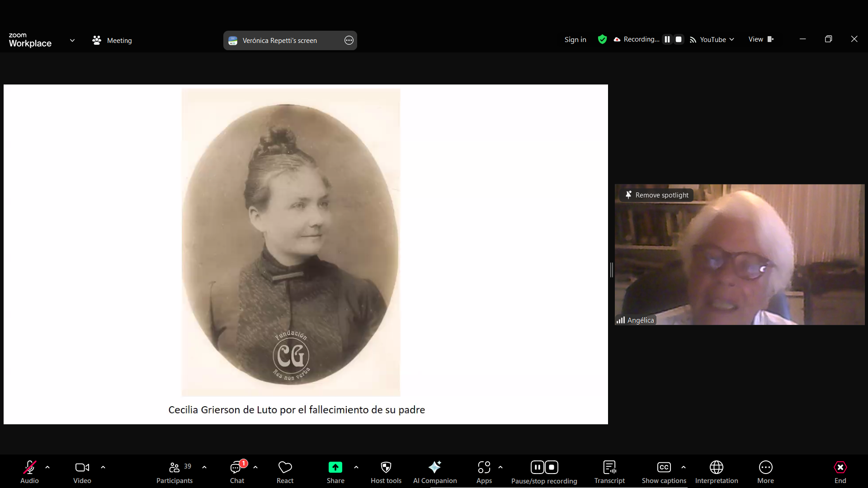Open the Chat panel

point(237,471)
